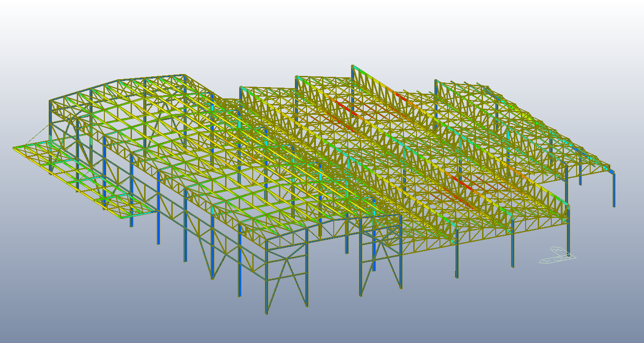Select the isolated blue column at far right
Viewport: 644px width, 343px height.
tap(613, 192)
